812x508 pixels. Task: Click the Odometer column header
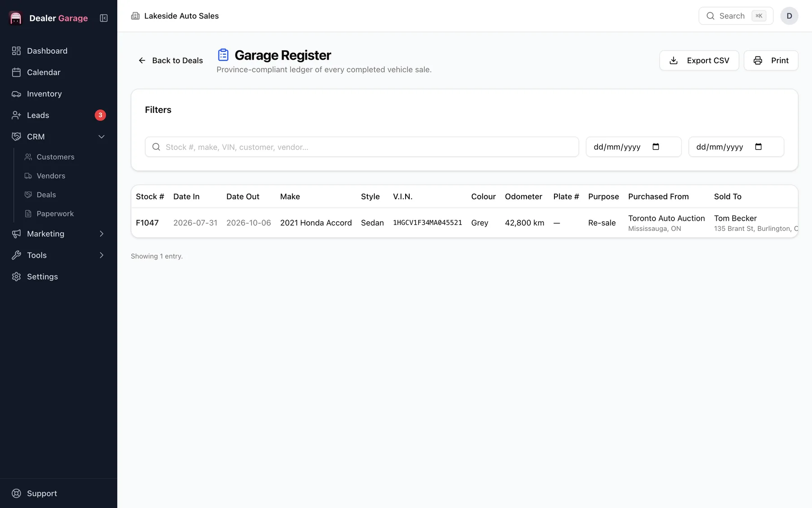[x=523, y=196]
